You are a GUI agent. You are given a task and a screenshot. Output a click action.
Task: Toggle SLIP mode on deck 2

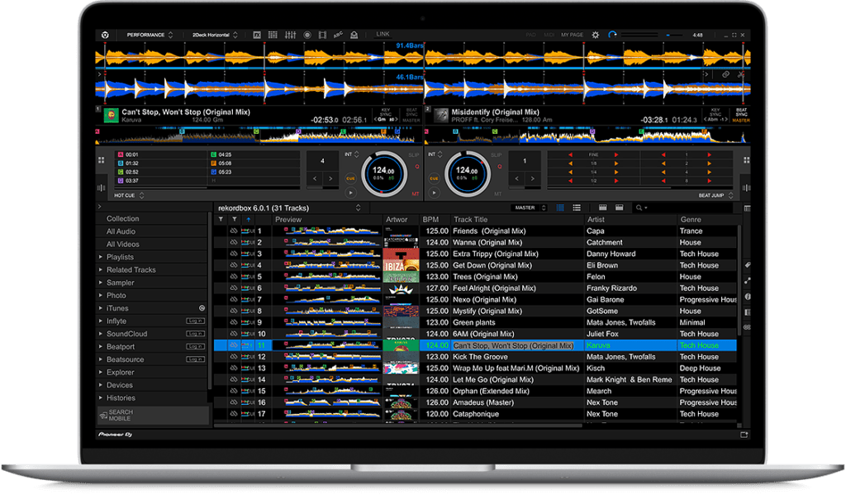(496, 155)
